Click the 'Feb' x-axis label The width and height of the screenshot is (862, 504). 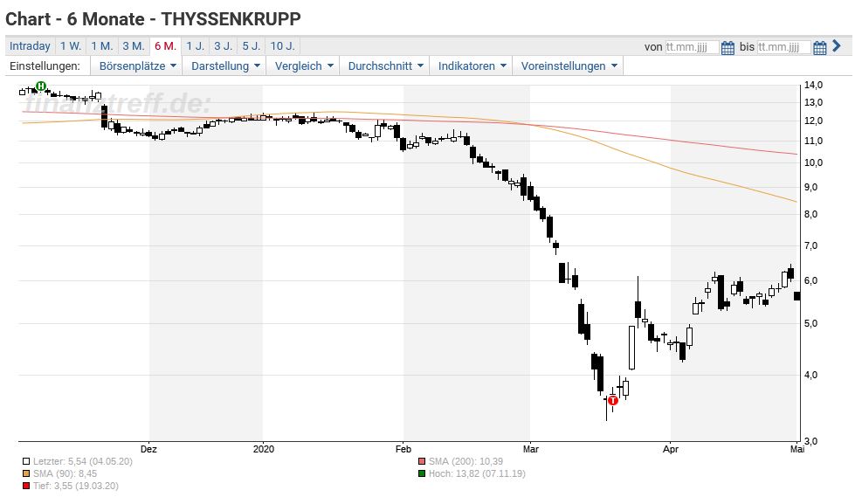coord(403,449)
